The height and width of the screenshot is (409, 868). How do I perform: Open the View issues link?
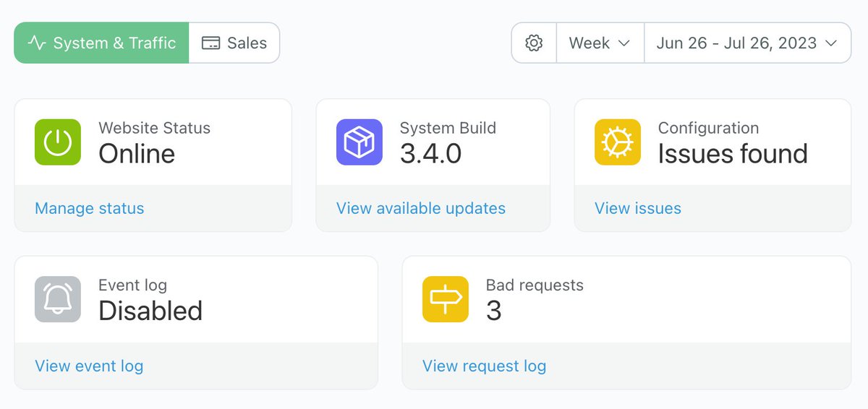(x=638, y=208)
